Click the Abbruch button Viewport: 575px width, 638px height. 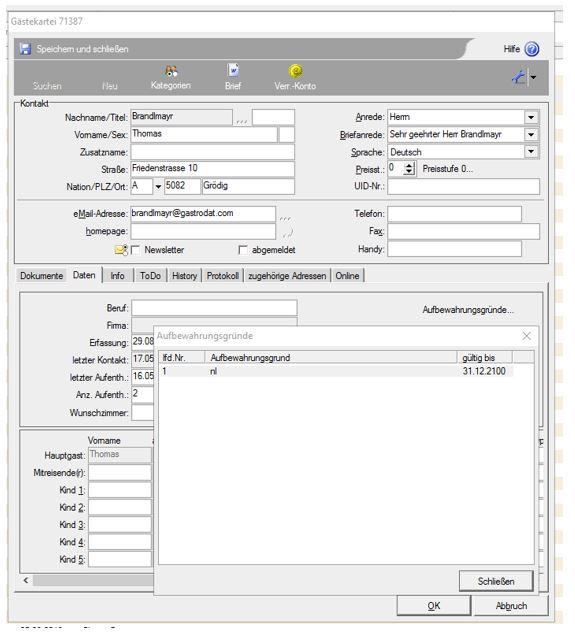pos(511,606)
